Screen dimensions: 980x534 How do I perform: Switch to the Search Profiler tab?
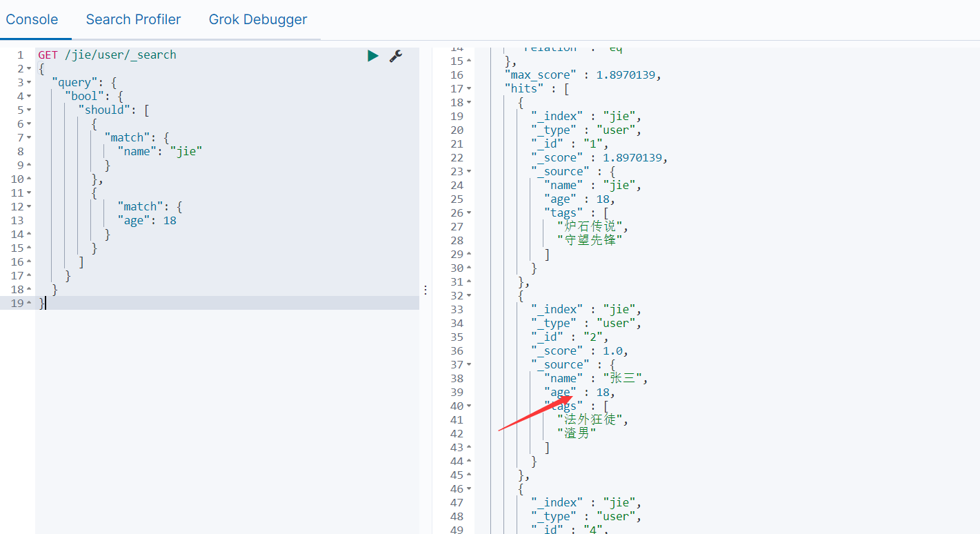[133, 19]
